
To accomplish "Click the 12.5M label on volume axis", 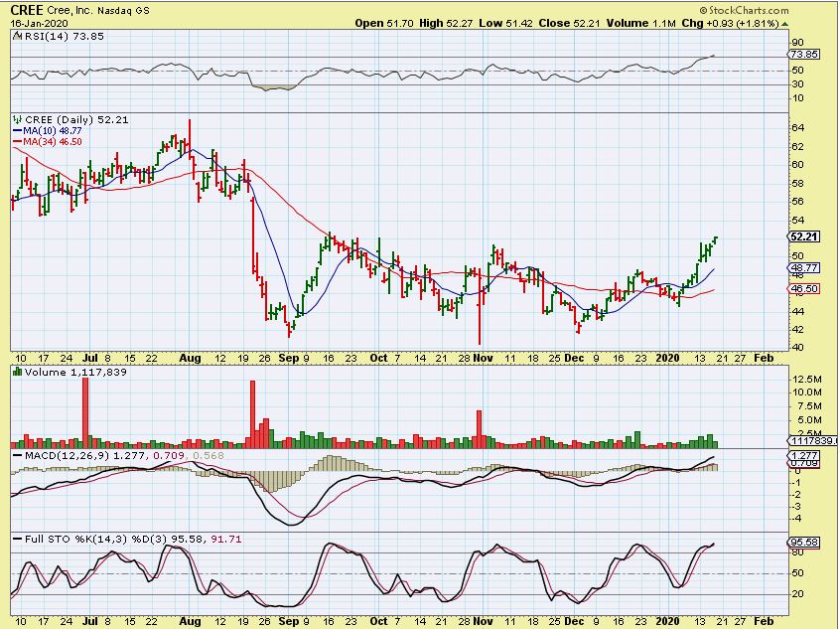I will [807, 380].
